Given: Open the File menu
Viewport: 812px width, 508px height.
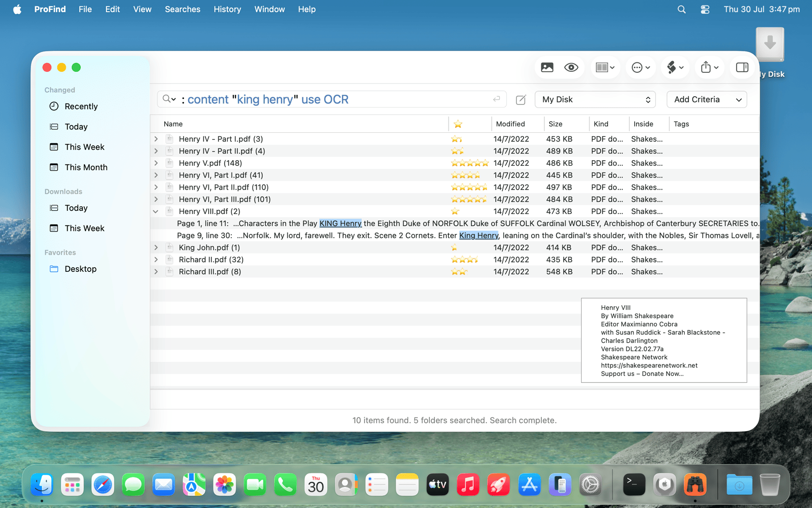Looking at the screenshot, I should [85, 9].
